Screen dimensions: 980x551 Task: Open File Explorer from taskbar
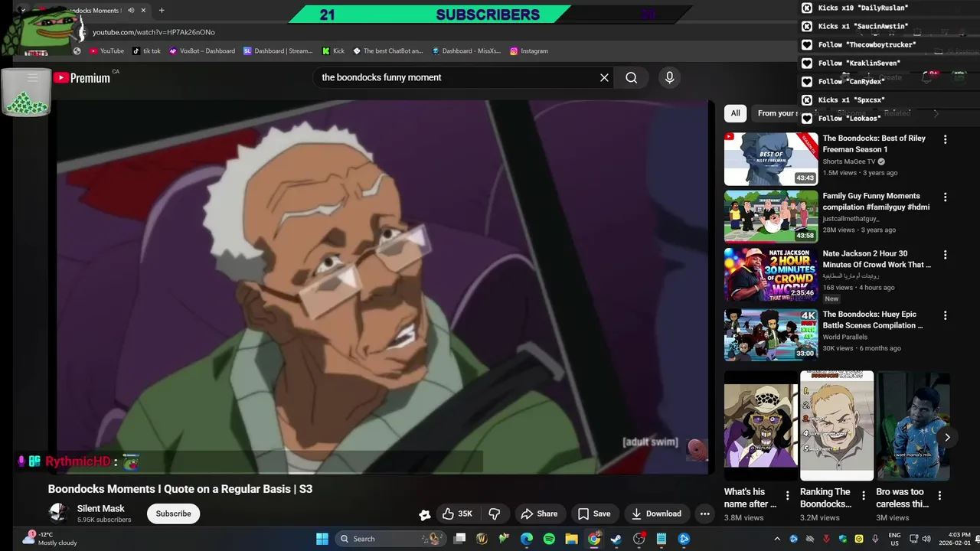click(571, 539)
